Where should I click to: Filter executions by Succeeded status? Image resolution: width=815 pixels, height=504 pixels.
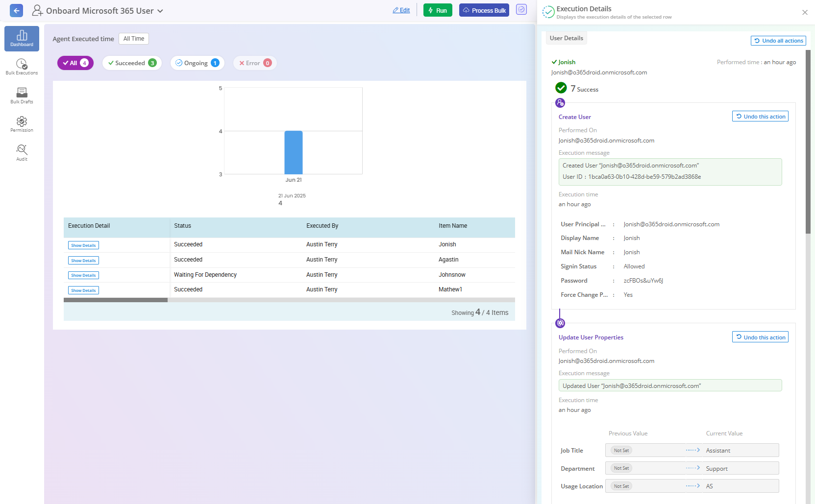tap(132, 63)
